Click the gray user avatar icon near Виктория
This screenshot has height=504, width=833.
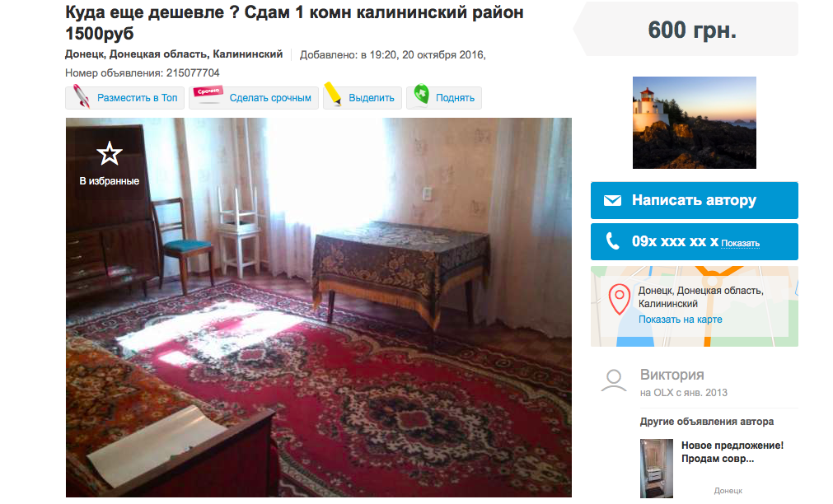pos(614,380)
